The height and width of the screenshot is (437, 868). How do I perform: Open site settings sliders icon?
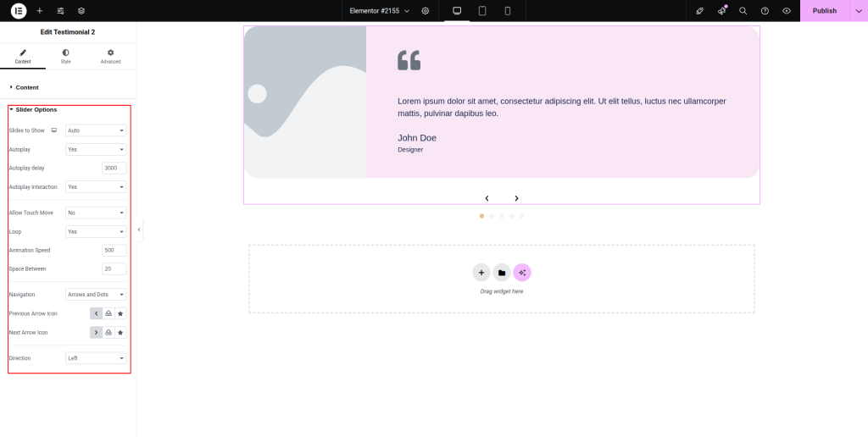pos(60,10)
